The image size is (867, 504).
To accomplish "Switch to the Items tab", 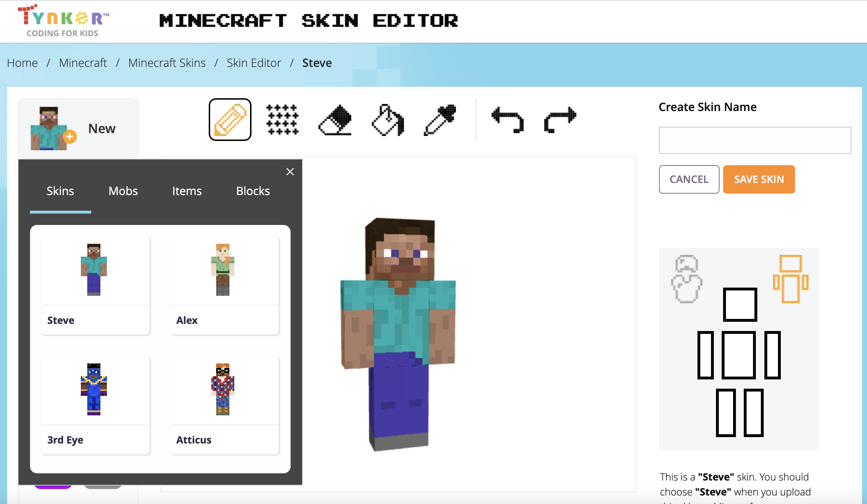I will (187, 191).
